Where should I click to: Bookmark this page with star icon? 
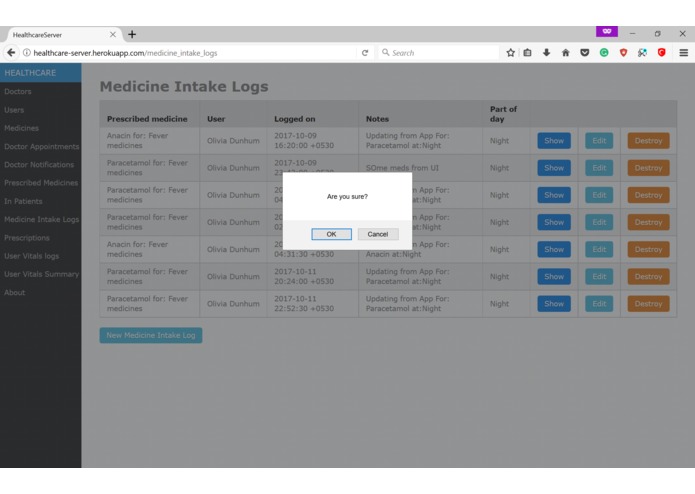pos(511,53)
